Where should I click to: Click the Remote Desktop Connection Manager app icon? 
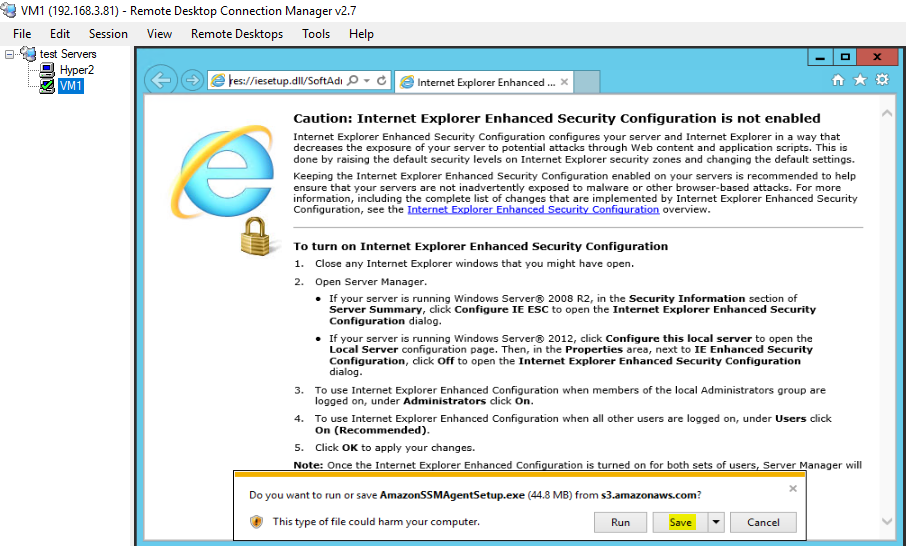coord(9,10)
